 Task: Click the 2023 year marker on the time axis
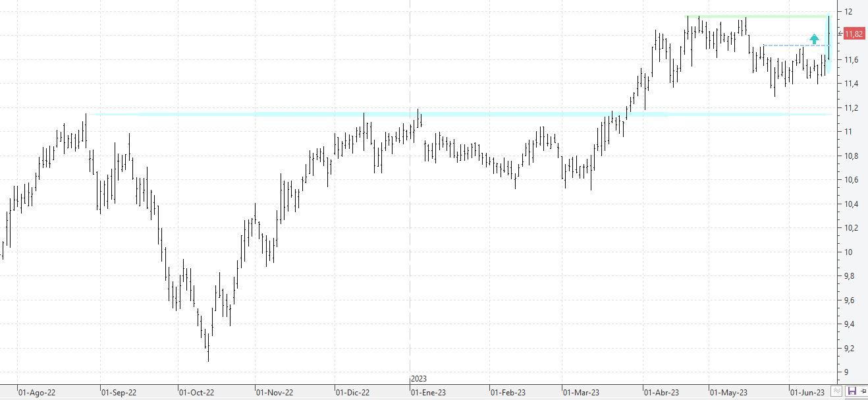click(419, 379)
